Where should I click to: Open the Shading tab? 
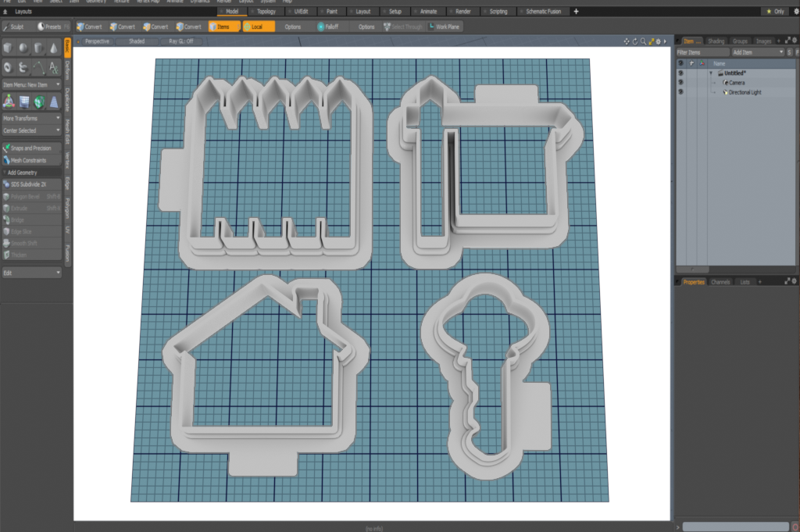(x=716, y=41)
